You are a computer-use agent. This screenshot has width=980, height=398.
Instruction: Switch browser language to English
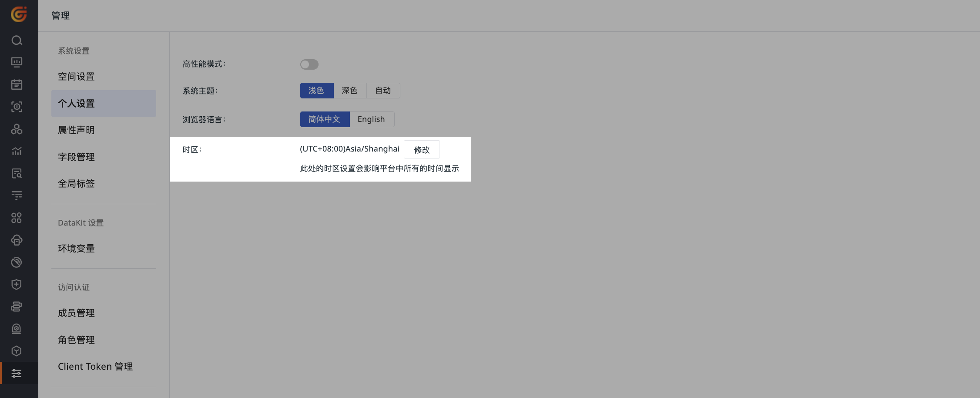tap(371, 119)
